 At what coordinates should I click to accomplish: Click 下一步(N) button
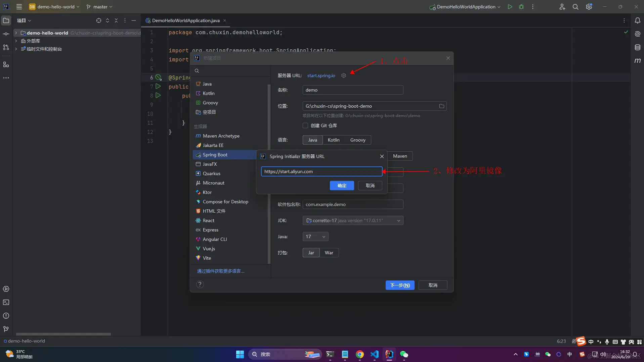[400, 285]
